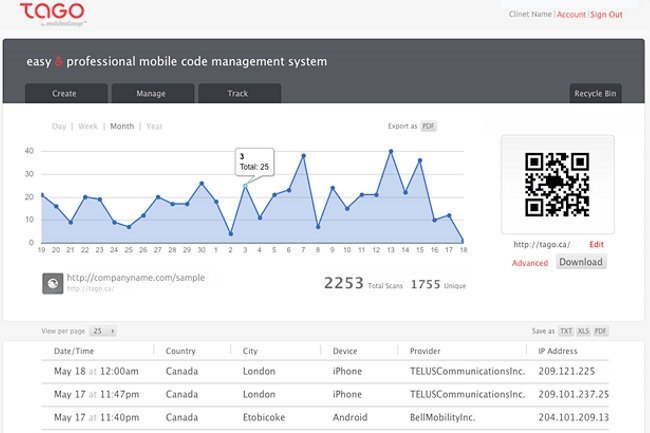Select the Track tab

click(x=240, y=93)
